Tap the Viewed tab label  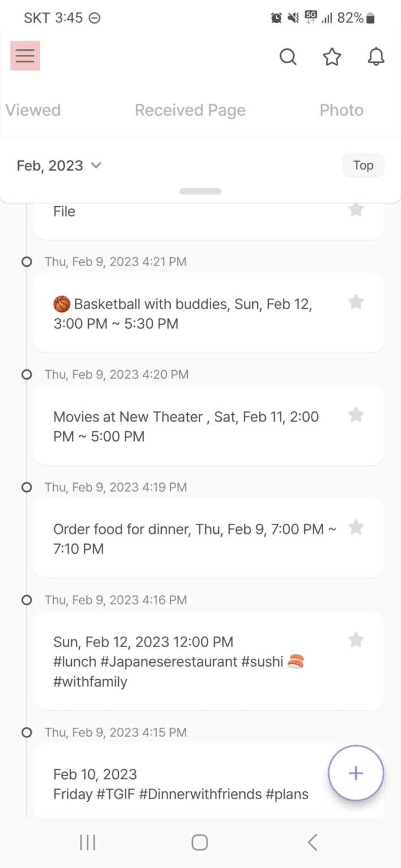pyautogui.click(x=33, y=110)
